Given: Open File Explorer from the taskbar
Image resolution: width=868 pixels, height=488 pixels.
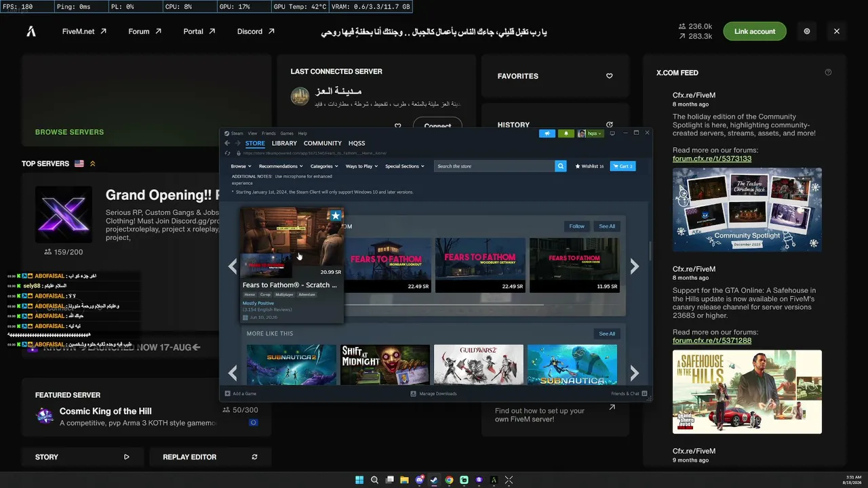Looking at the screenshot, I should [x=404, y=480].
